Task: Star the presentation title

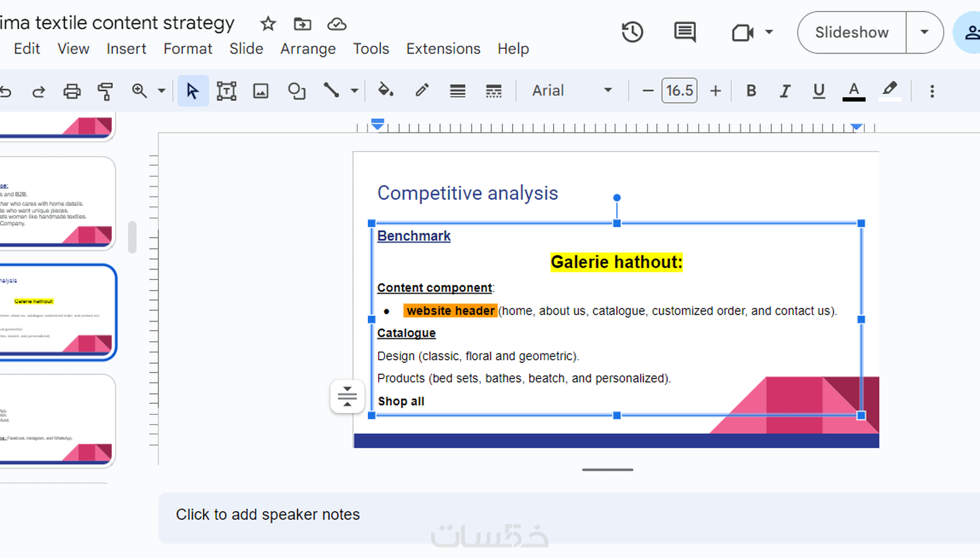Action: tap(268, 24)
